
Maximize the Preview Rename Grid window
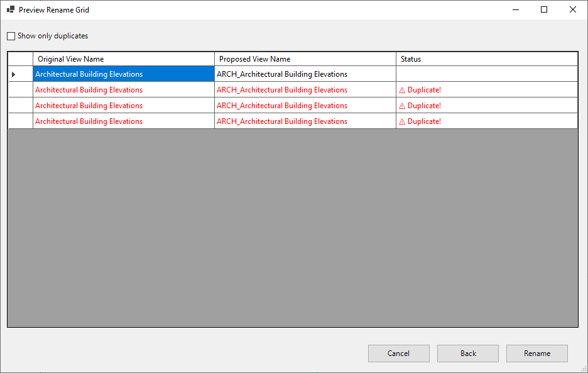point(544,9)
